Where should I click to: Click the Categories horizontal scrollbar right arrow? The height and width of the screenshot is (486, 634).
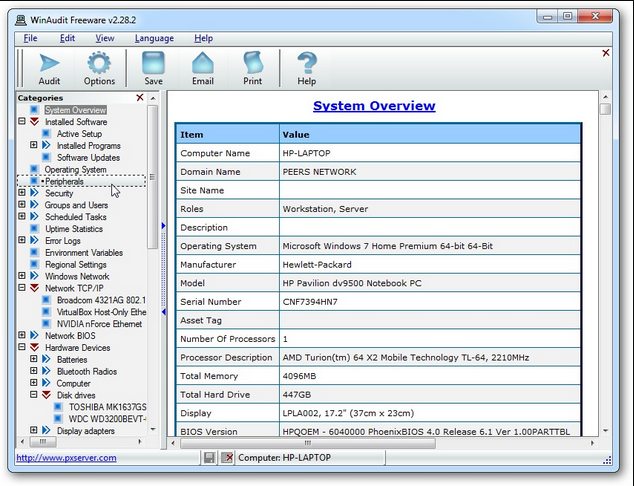pyautogui.click(x=140, y=442)
